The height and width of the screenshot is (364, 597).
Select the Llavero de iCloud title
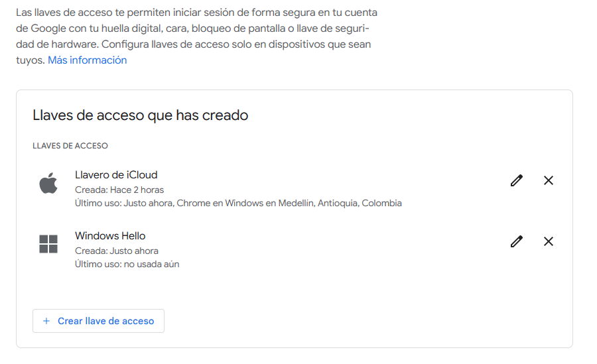[116, 175]
